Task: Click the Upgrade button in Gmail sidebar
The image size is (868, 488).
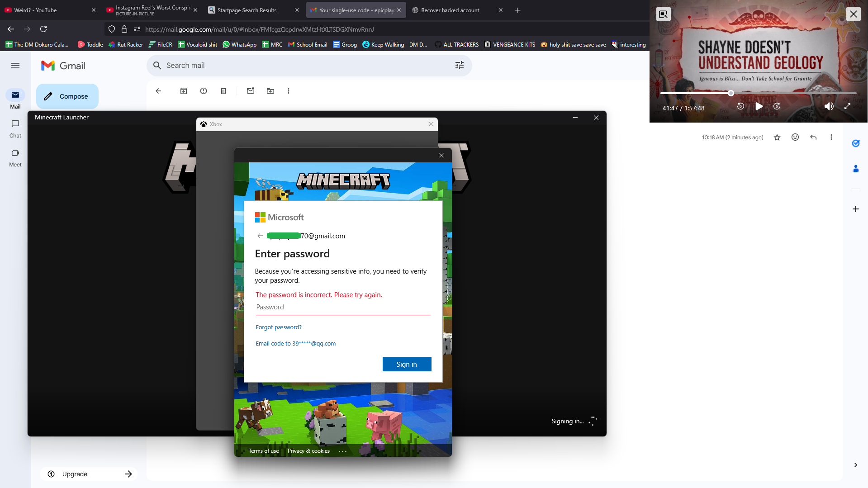Action: [88, 474]
